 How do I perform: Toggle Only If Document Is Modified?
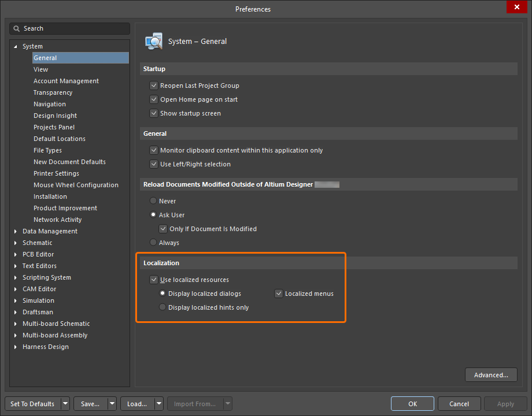(163, 229)
